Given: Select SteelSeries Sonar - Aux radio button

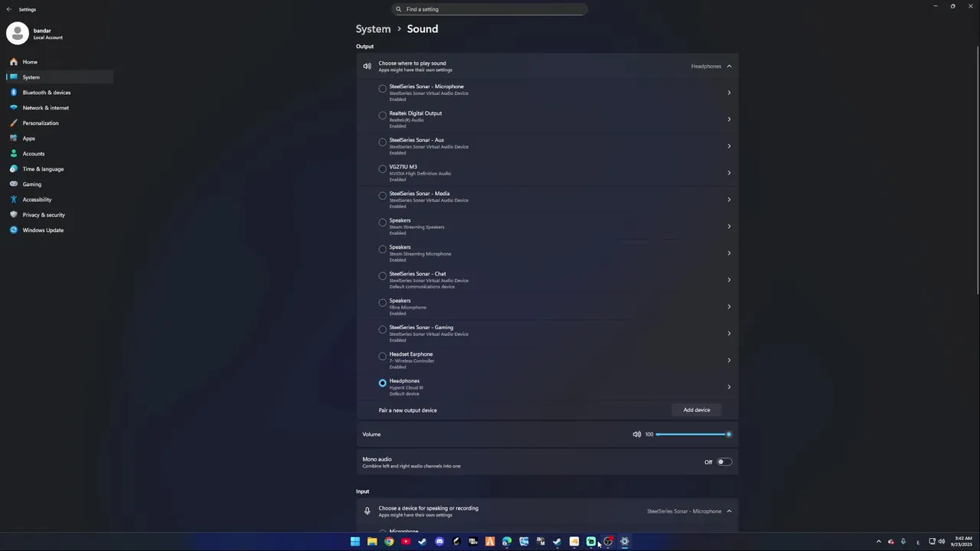Looking at the screenshot, I should tap(383, 142).
